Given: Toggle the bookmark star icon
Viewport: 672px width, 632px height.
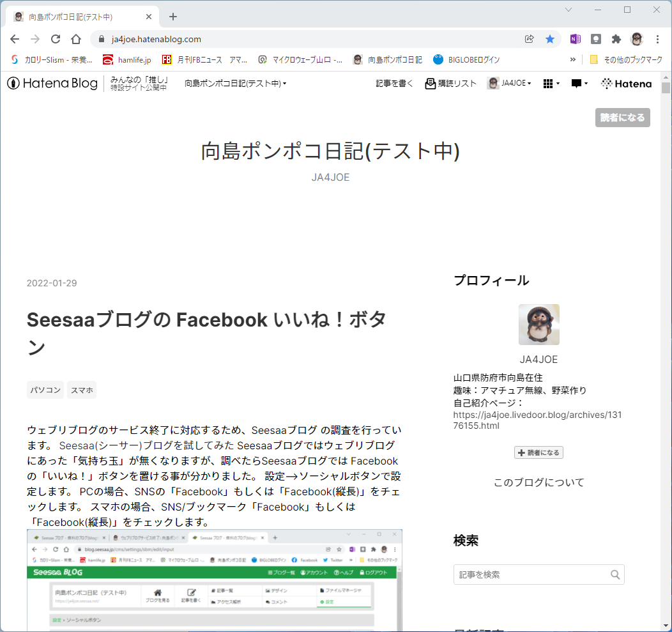Looking at the screenshot, I should pos(550,39).
